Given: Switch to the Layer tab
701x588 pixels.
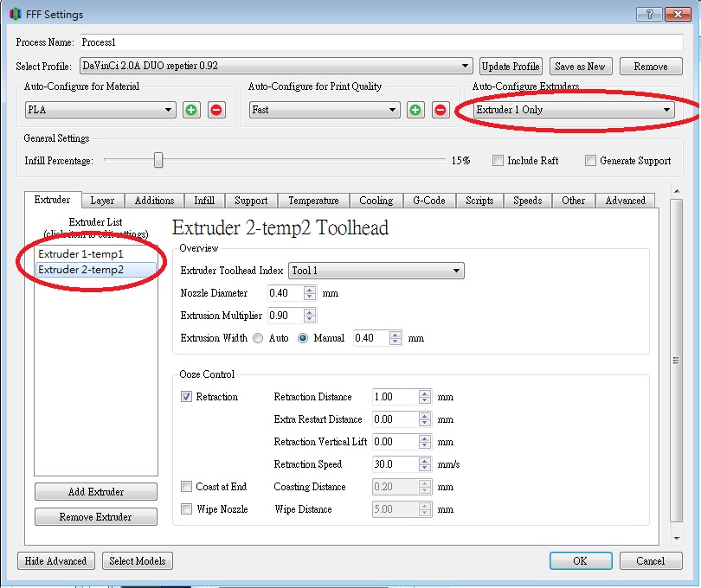Looking at the screenshot, I should [102, 201].
